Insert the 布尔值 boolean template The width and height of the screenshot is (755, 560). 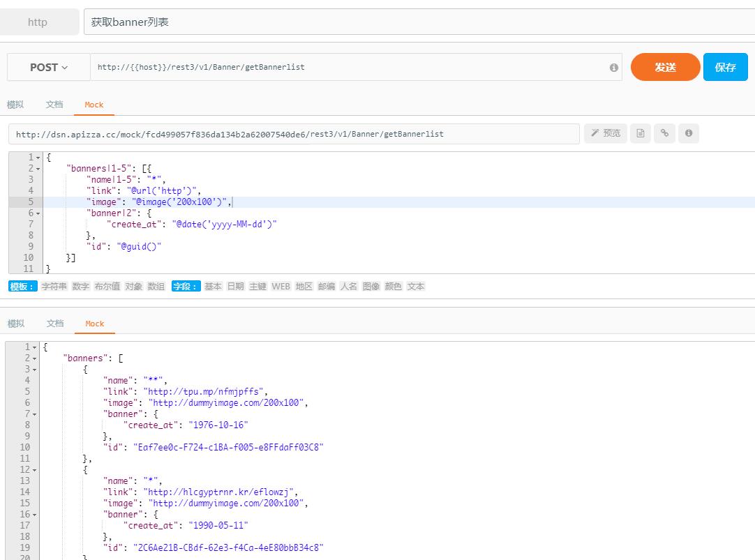pyautogui.click(x=107, y=287)
